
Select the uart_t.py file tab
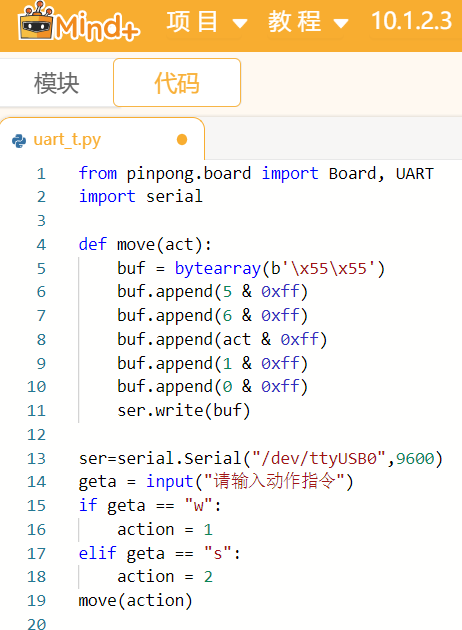[x=102, y=140]
